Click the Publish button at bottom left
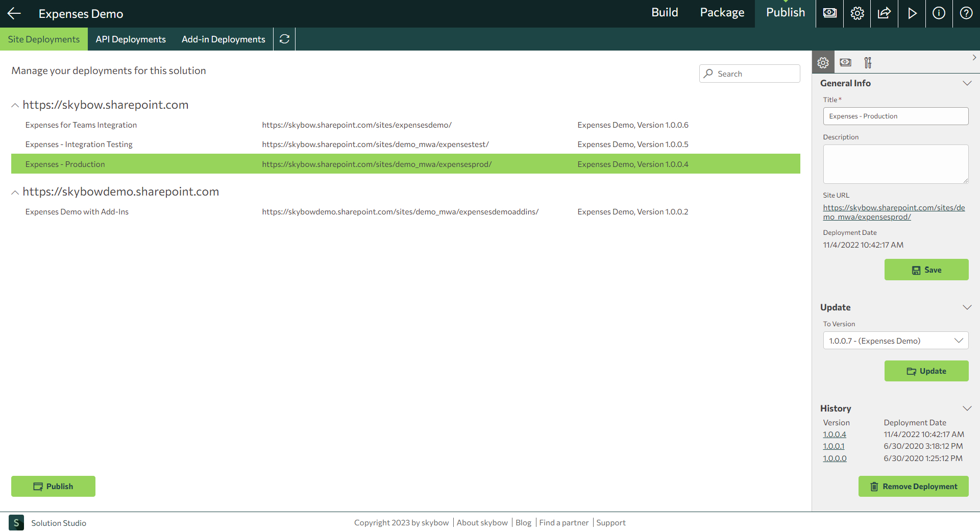The image size is (980, 532). pyautogui.click(x=53, y=486)
